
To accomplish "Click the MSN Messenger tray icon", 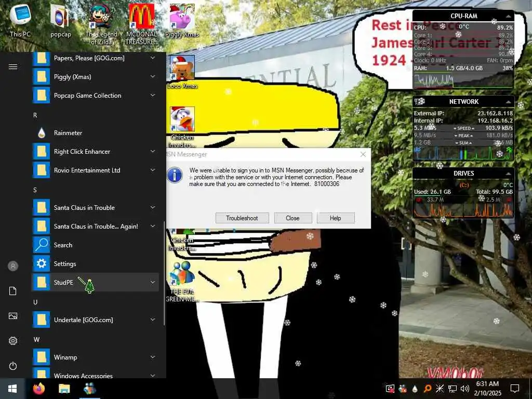I will click(403, 389).
